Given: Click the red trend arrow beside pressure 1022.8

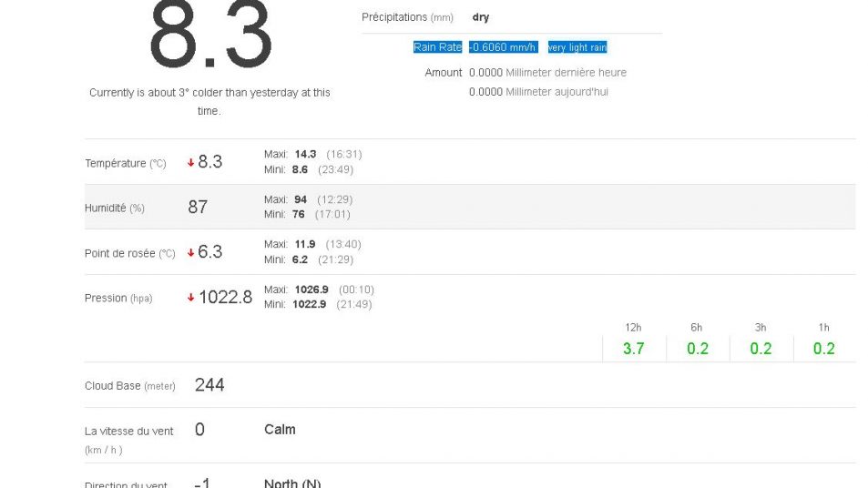Looking at the screenshot, I should (191, 298).
